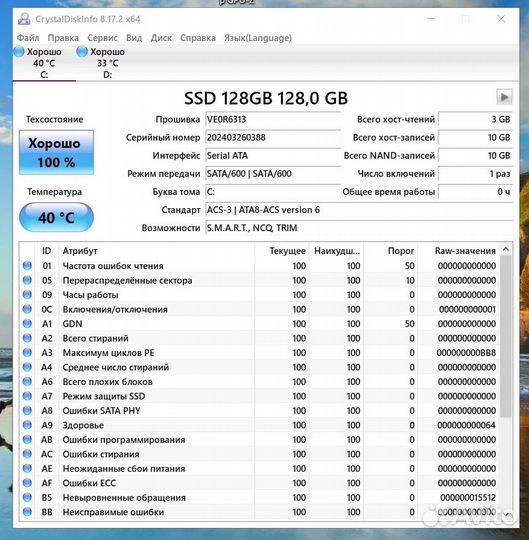529x540 pixels.
Task: Click the ID column header
Action: pos(47,251)
